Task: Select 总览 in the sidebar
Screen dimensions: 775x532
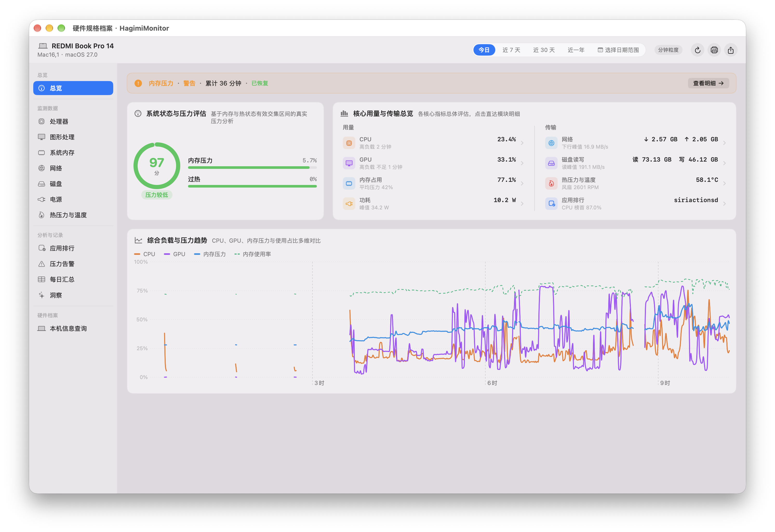Action: (73, 88)
